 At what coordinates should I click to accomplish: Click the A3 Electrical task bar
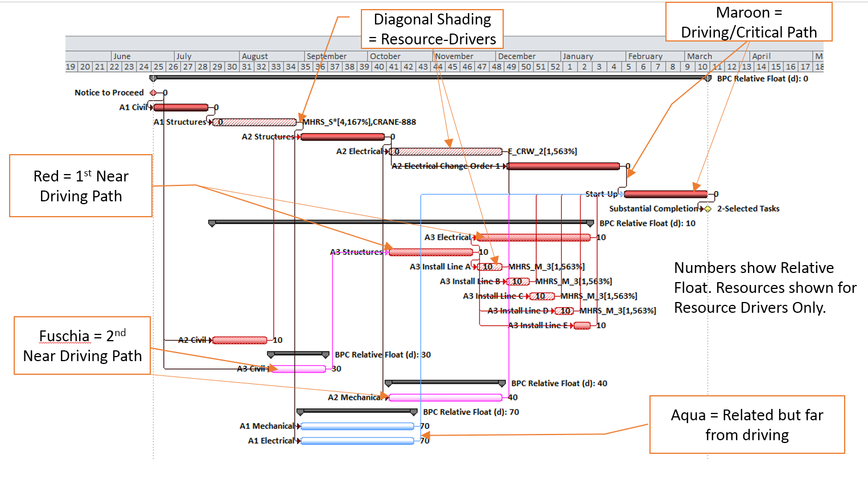[533, 237]
